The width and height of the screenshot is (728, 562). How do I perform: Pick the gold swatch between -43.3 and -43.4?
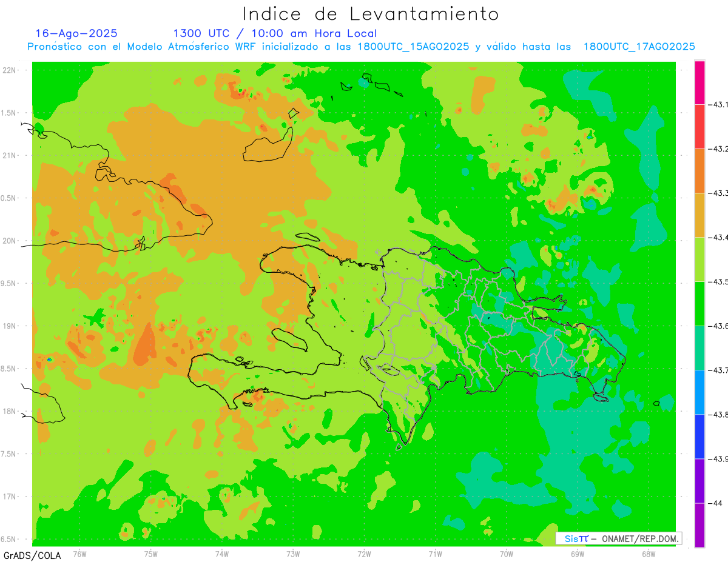699,215
